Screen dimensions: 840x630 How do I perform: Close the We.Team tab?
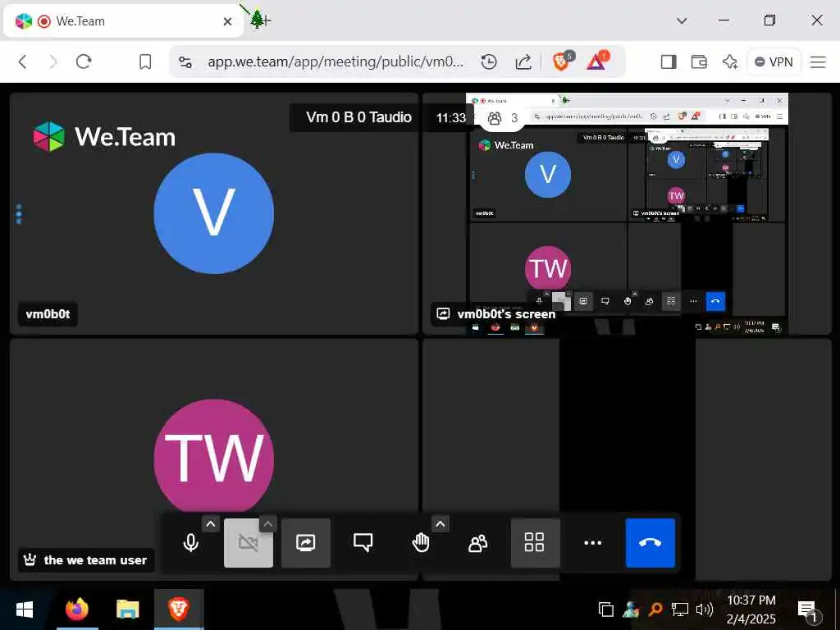[x=228, y=21]
